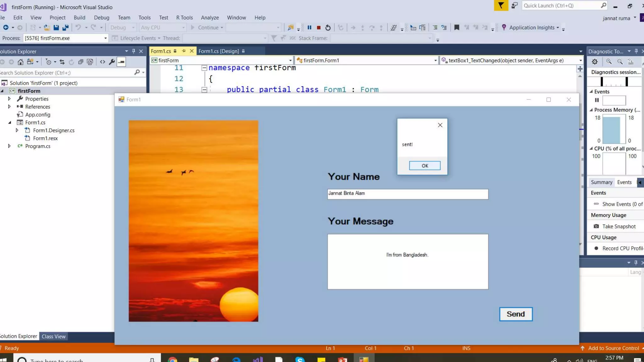Pause the Events diagnostics track
644x362 pixels.
pyautogui.click(x=597, y=100)
